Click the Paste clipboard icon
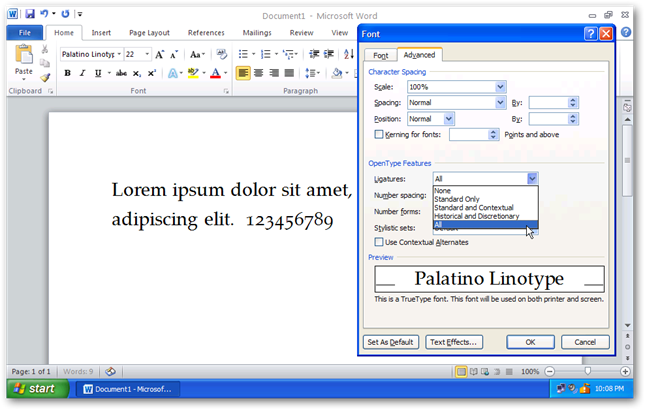645x410 pixels. click(24, 54)
